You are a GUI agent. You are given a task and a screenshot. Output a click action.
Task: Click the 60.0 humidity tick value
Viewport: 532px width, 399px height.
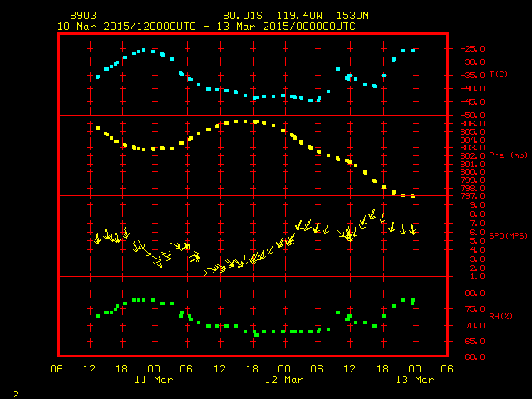[x=475, y=357]
